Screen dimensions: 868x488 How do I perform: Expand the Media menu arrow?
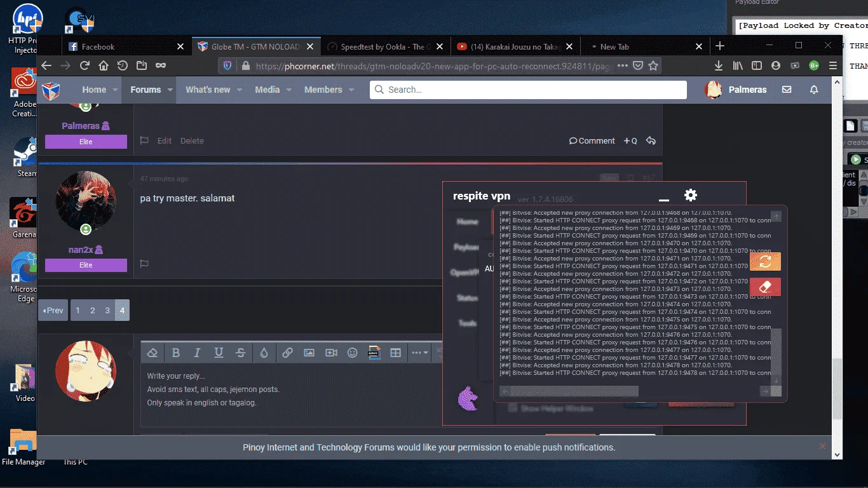coord(289,90)
